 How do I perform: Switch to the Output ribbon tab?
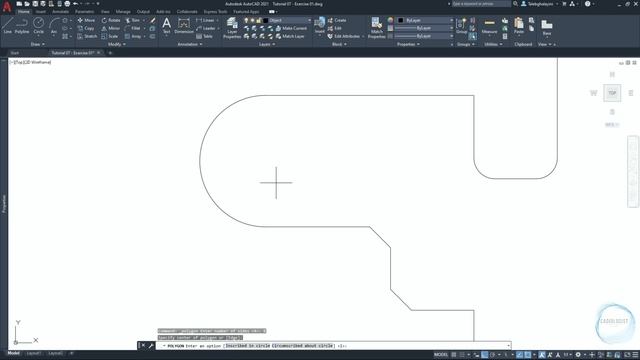tap(143, 12)
